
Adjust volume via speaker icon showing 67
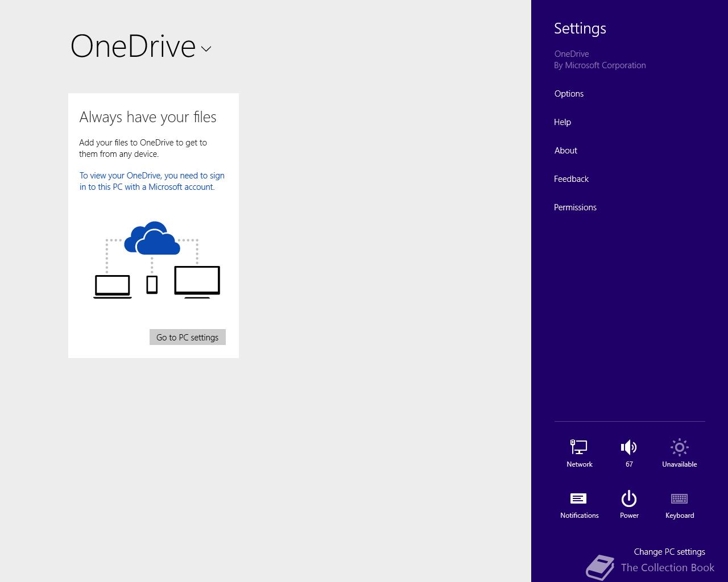pyautogui.click(x=629, y=453)
